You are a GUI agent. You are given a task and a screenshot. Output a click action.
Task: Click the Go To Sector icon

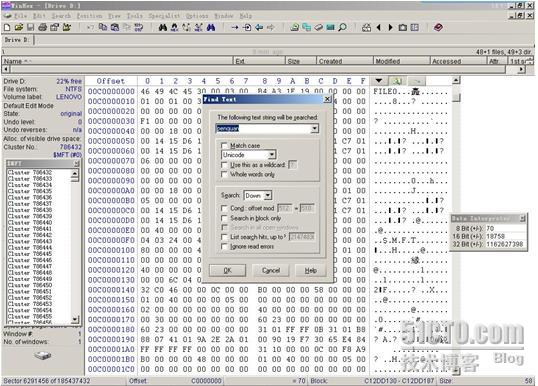tap(247, 27)
